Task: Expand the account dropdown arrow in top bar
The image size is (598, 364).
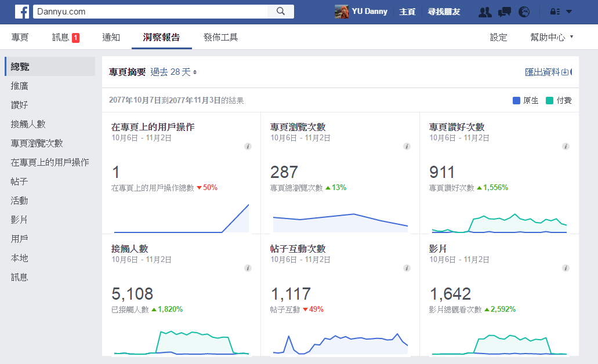Action: 569,12
